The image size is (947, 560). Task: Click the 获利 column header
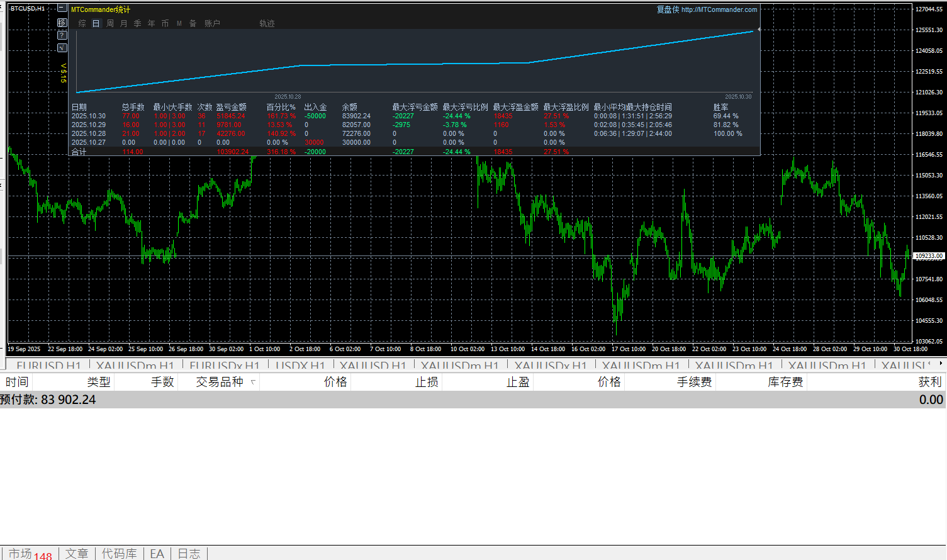930,382
